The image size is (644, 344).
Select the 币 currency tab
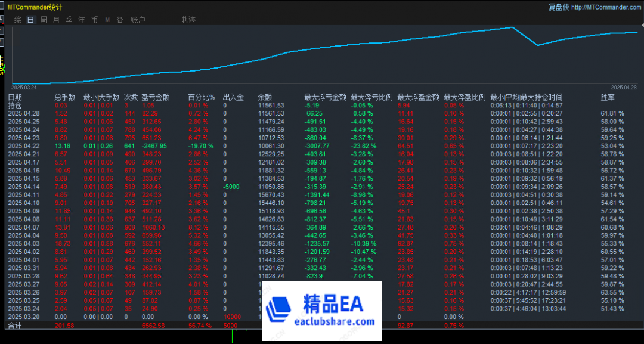click(94, 20)
